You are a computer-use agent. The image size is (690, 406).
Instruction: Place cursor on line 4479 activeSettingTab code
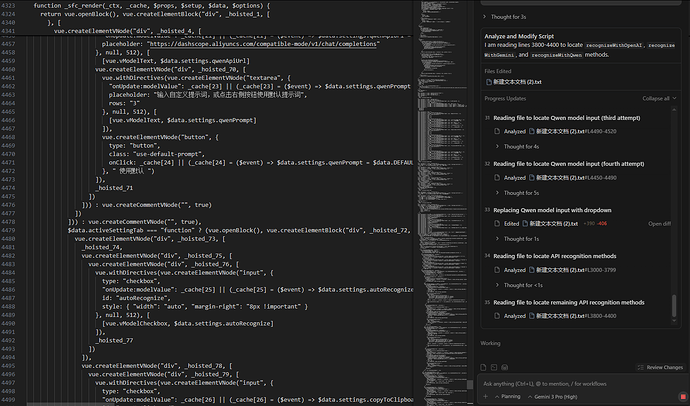239,230
